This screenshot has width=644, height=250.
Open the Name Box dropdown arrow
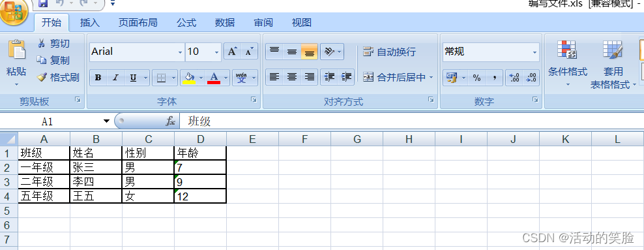[x=106, y=121]
